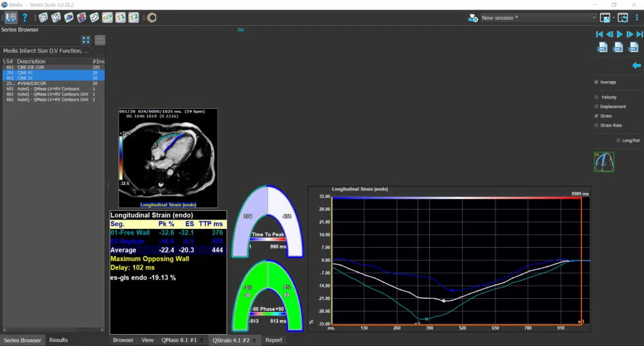Enable the Strain Rate checkbox

(x=596, y=125)
